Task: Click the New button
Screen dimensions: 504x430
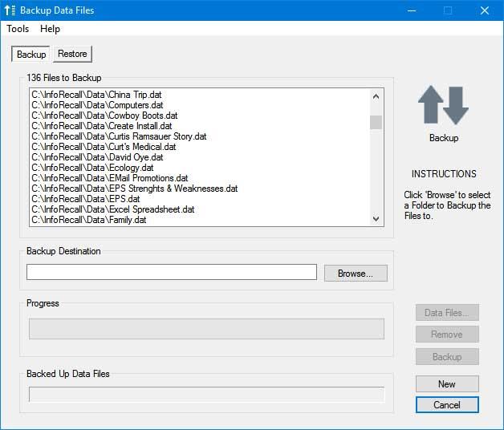Action: click(x=447, y=383)
